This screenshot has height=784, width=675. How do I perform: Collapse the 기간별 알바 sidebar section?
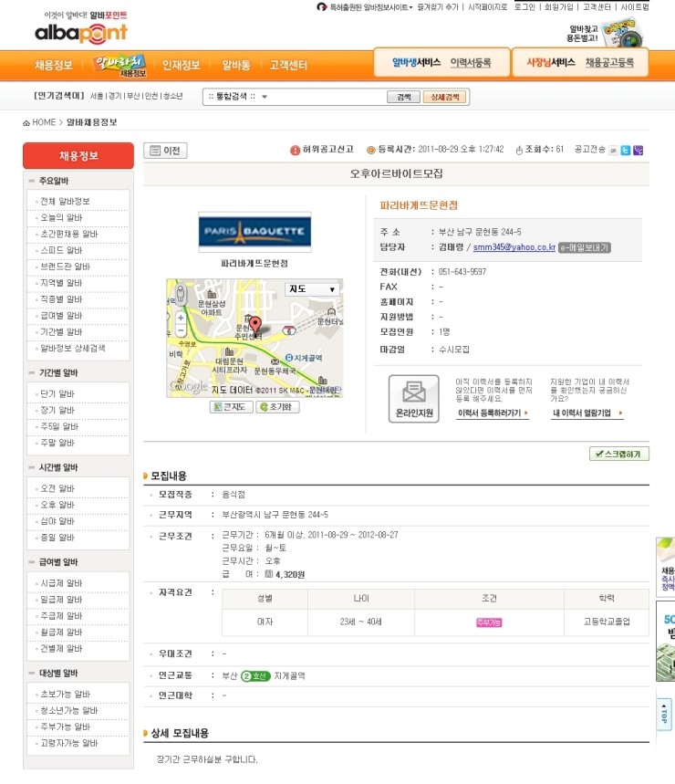pyautogui.click(x=32, y=373)
